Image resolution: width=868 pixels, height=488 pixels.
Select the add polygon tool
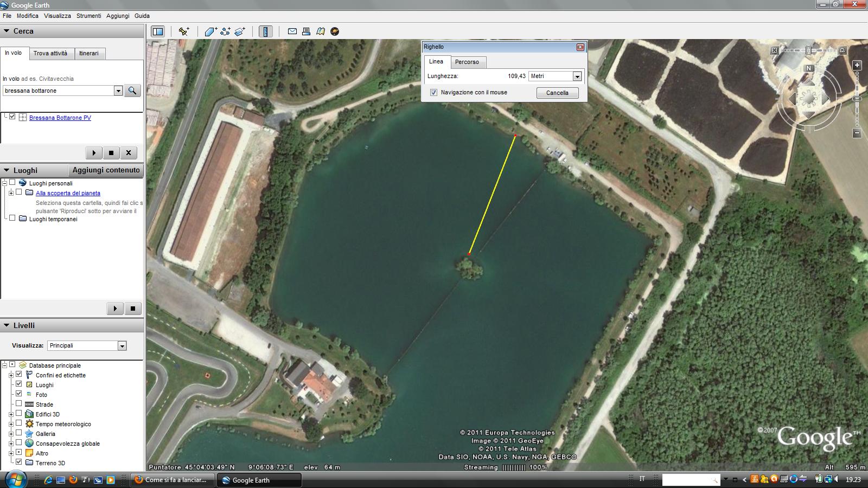tap(211, 31)
